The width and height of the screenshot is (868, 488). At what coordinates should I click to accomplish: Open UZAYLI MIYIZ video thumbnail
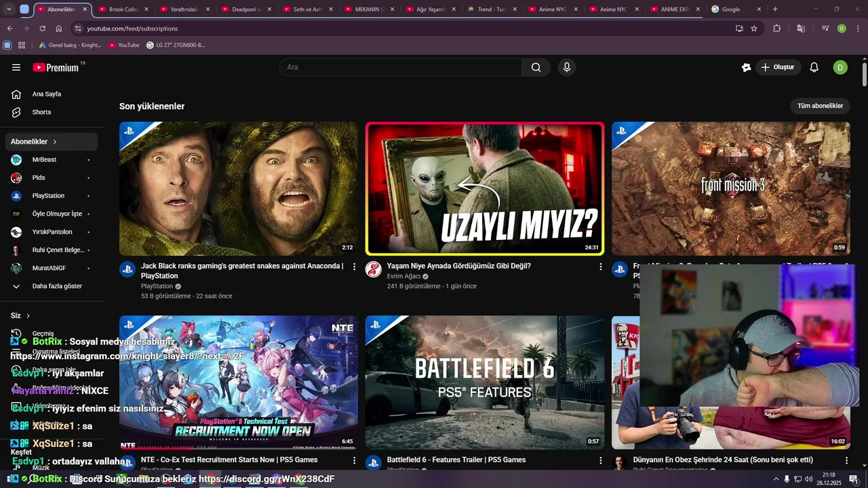point(485,188)
